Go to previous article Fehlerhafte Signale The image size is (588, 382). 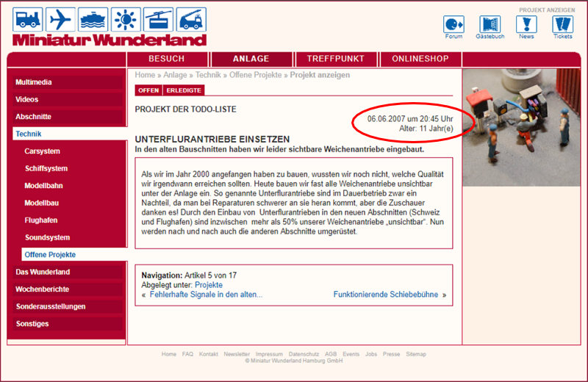pos(206,295)
